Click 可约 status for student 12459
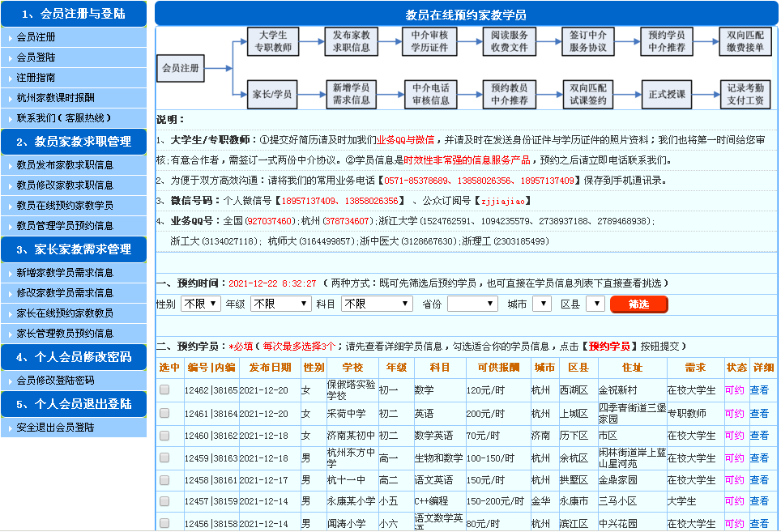The width and height of the screenshot is (781, 532). [734, 458]
